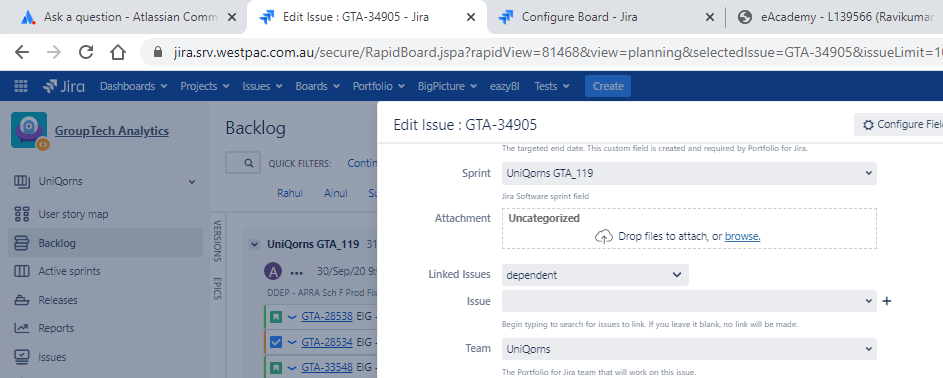Close the Ask a question tab
This screenshot has width=943, height=378.
[232, 17]
